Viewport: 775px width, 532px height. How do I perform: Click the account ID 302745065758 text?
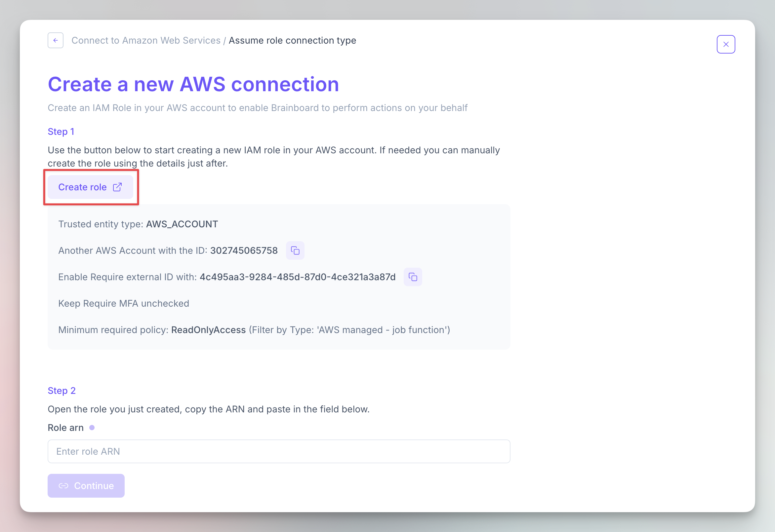244,251
